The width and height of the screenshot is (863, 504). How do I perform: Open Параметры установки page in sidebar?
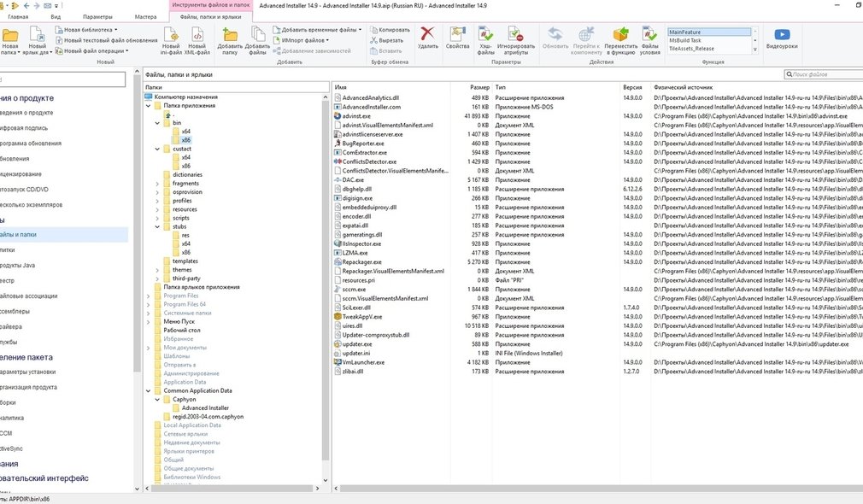(28, 372)
